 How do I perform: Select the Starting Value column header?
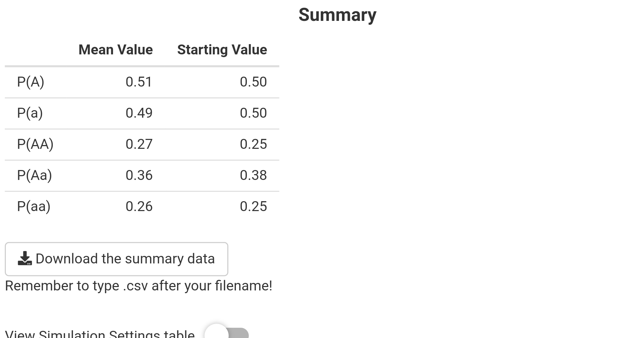pos(222,50)
